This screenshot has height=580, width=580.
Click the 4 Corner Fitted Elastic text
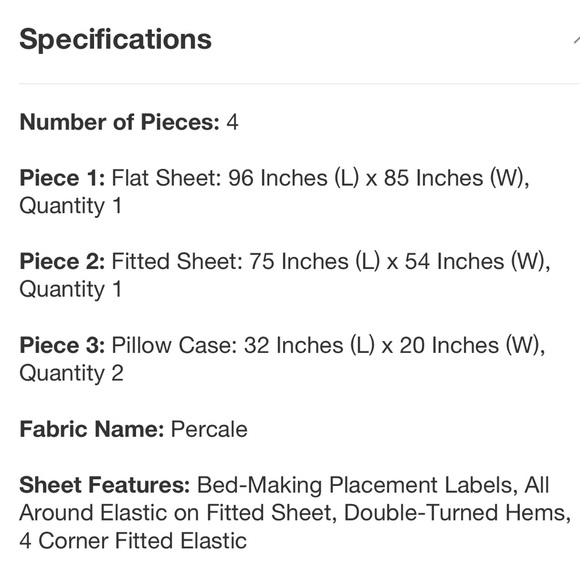point(133,541)
